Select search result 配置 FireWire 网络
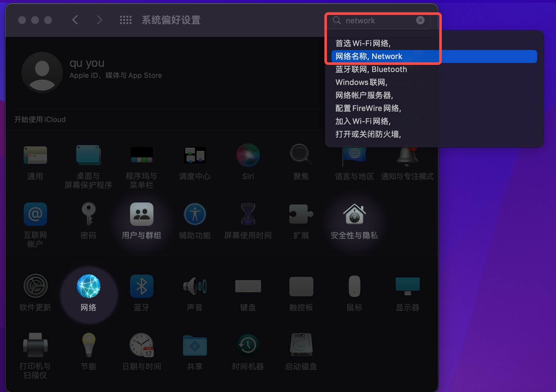 (x=434, y=108)
